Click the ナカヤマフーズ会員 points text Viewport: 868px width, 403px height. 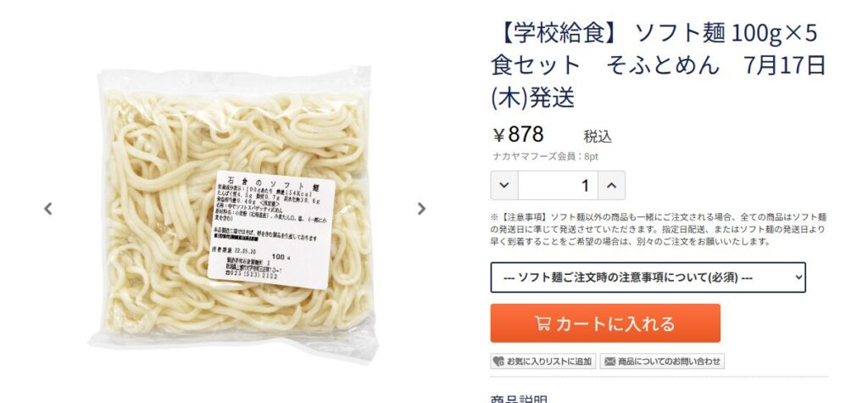point(545,157)
